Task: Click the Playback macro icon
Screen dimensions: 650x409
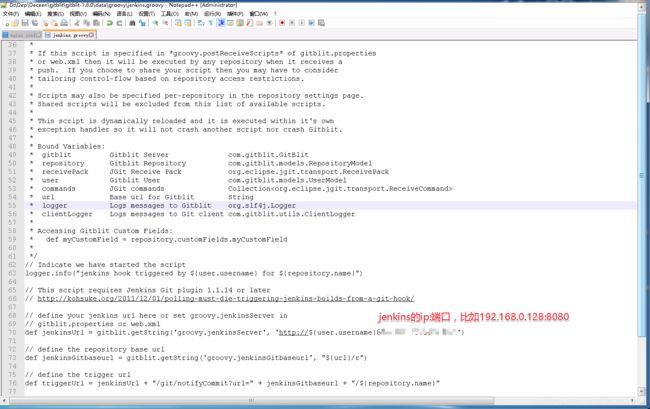Action: [302, 23]
